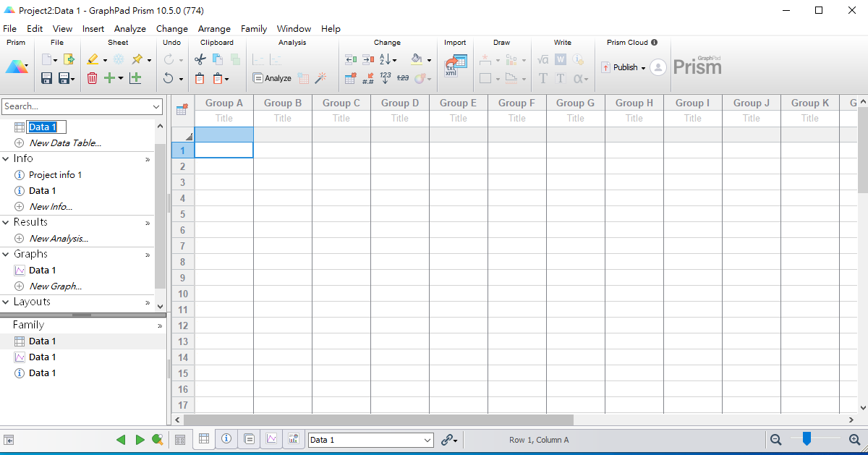This screenshot has height=455, width=868.
Task: Click the save file floppy disk icon
Action: (46, 77)
